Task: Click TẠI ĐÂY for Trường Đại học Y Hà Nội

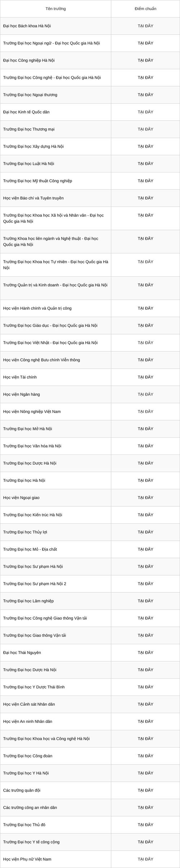Action: point(145,773)
